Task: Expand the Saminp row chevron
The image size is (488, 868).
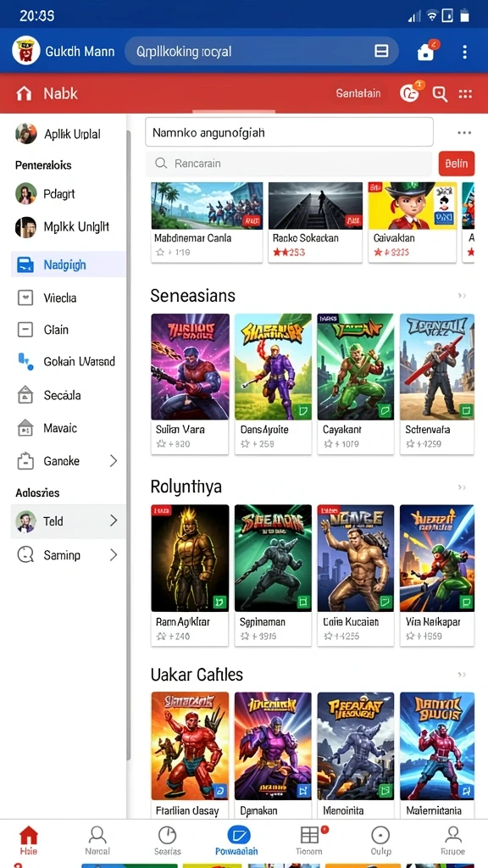Action: click(x=114, y=554)
